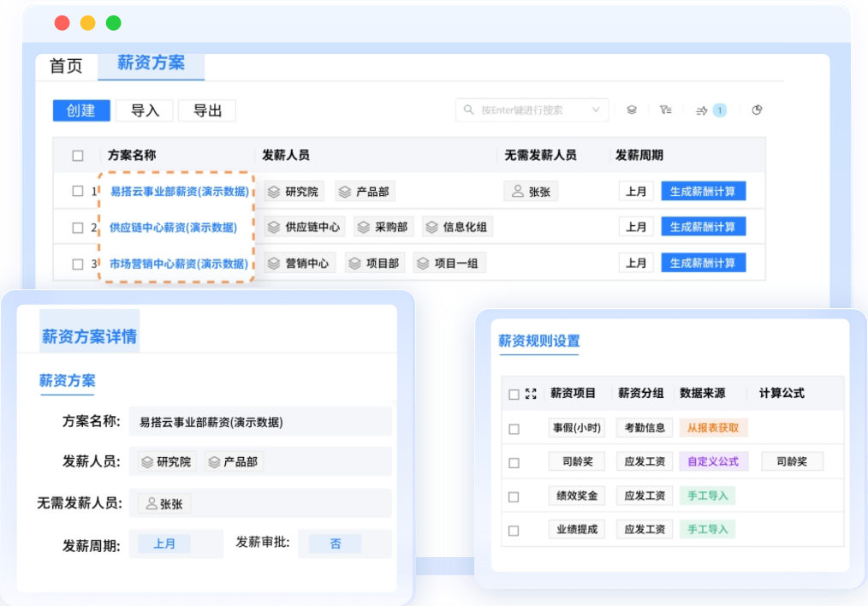This screenshot has height=606, width=868.
Task: Click the 方案名称 input field in details
Action: [259, 422]
